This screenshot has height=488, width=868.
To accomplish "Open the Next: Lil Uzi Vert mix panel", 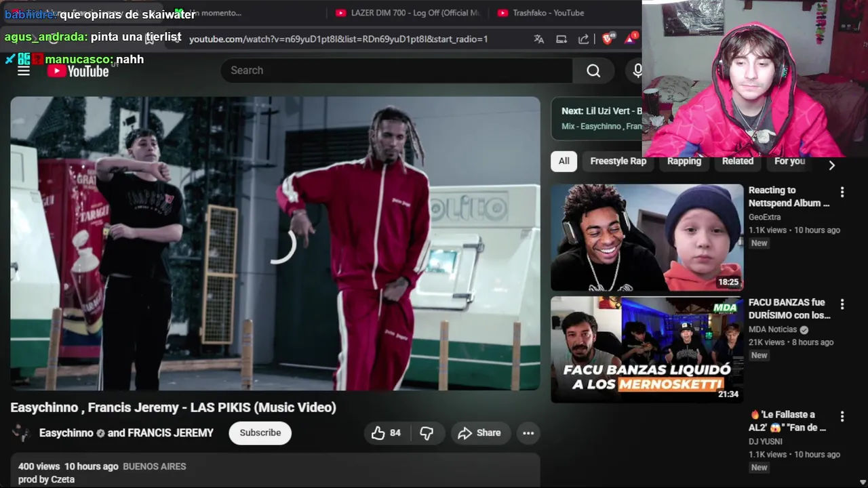I will (x=597, y=119).
